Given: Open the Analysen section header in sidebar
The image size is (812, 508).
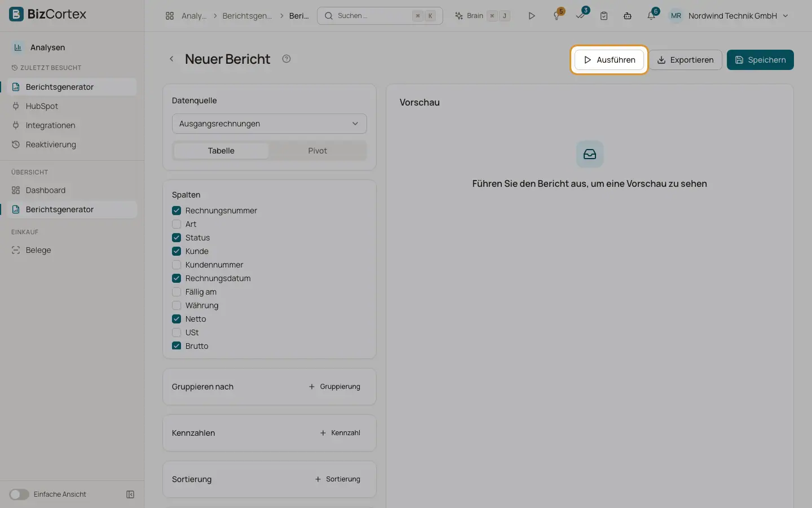Looking at the screenshot, I should pos(47,47).
